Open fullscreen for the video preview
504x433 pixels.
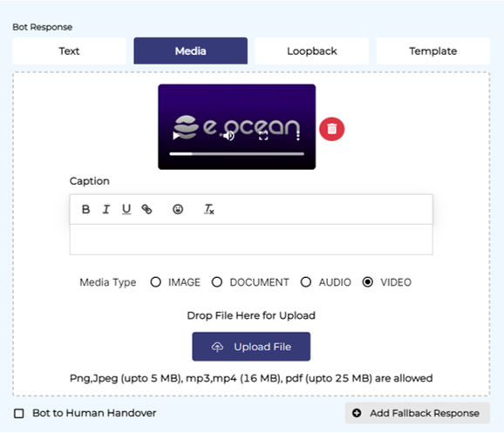point(263,136)
